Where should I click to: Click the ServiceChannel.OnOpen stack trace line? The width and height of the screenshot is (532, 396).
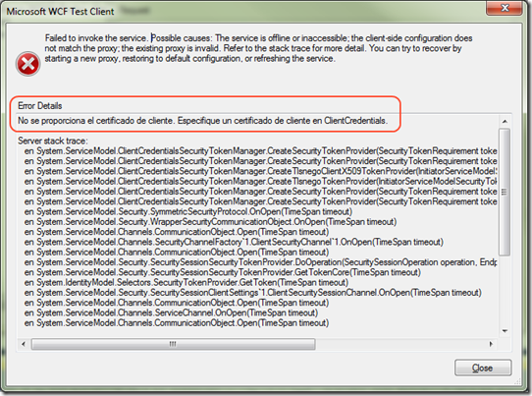pyautogui.click(x=171, y=312)
